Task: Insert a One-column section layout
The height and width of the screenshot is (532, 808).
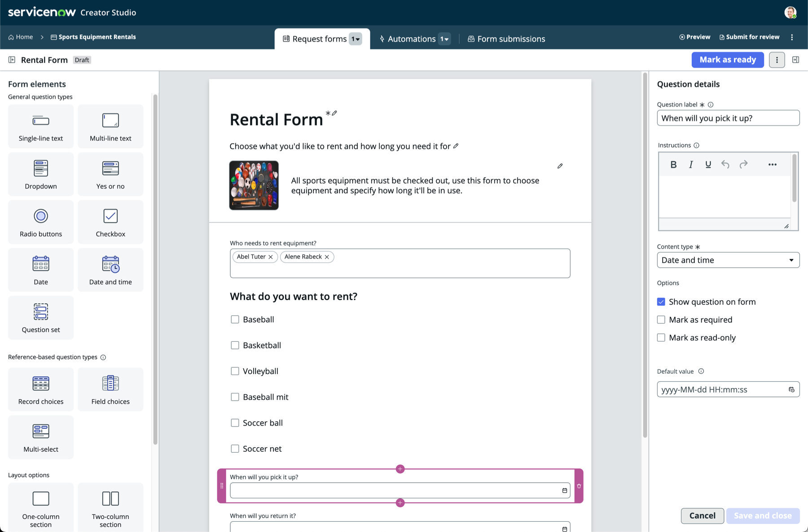Action: tap(41, 508)
